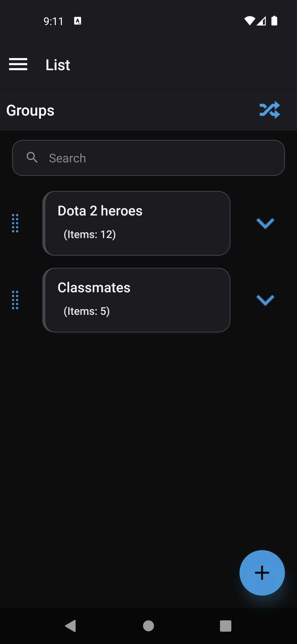Tap the shuffle groups icon
This screenshot has height=644, width=297.
(269, 110)
